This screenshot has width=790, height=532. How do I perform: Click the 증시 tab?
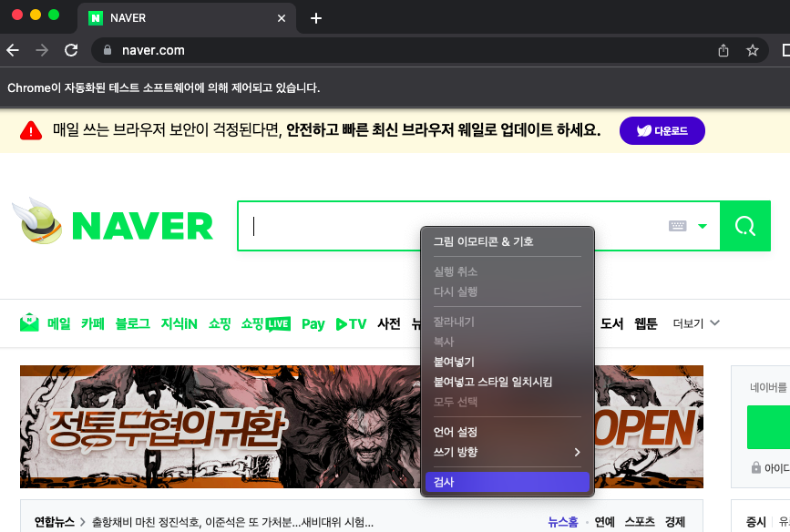tap(755, 522)
